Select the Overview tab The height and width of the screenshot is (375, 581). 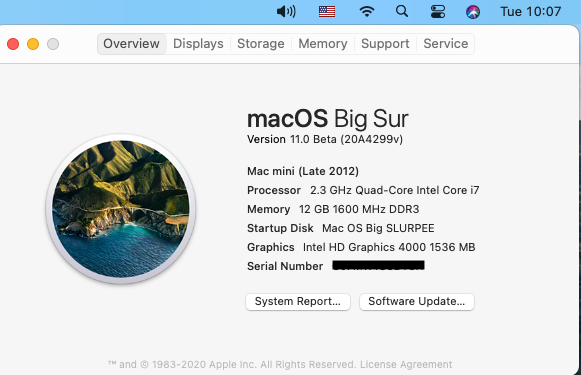click(x=132, y=44)
